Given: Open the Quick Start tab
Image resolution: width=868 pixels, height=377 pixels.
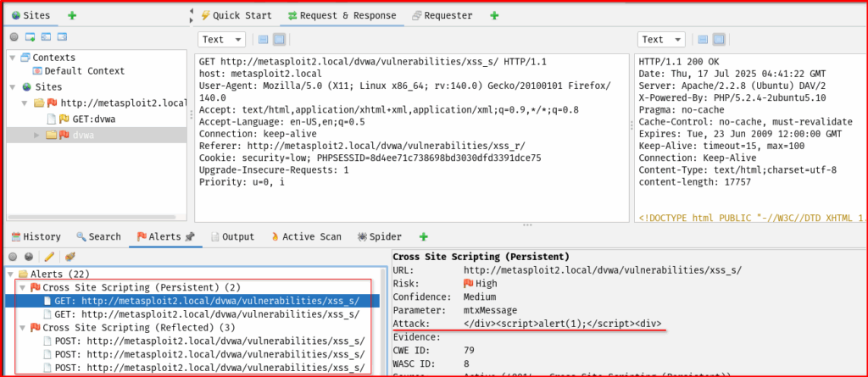Looking at the screenshot, I should coord(237,15).
